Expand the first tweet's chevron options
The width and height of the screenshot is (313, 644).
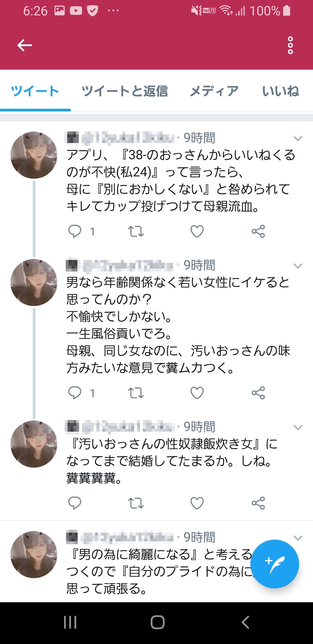point(298,138)
